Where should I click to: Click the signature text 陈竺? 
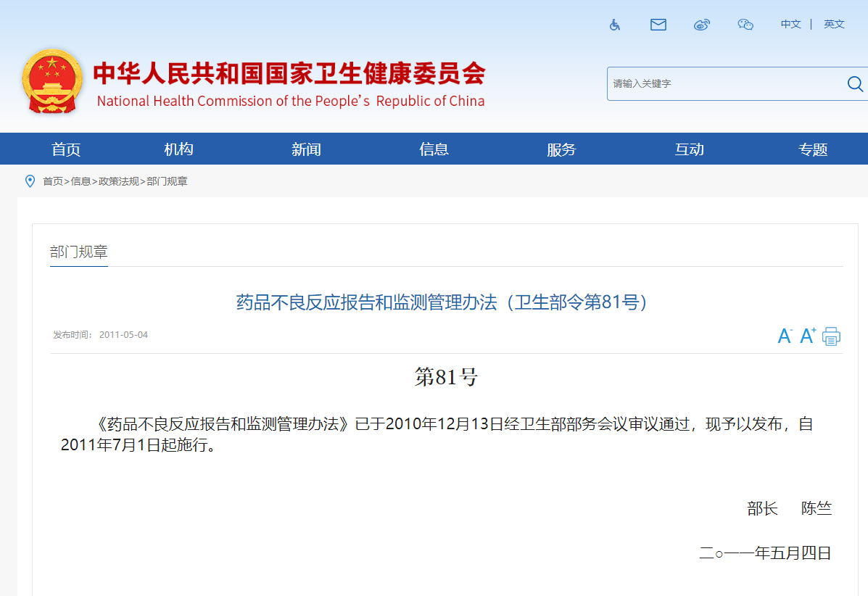tap(817, 508)
